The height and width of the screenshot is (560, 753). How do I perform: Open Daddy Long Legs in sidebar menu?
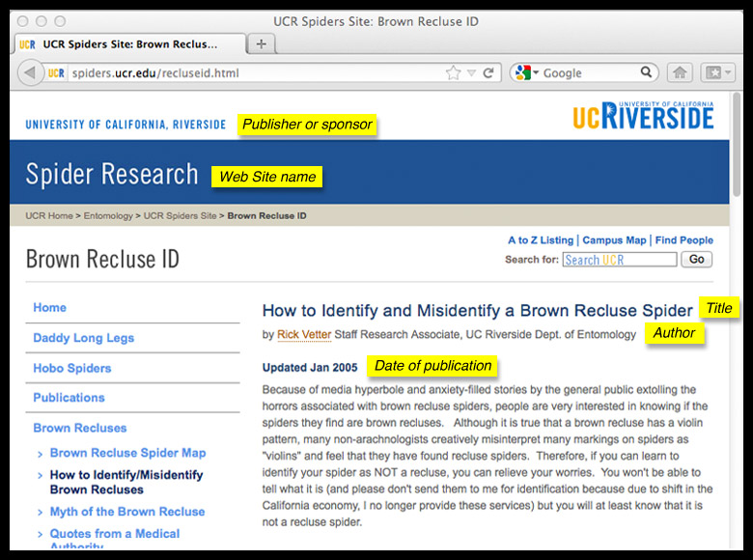tap(83, 338)
